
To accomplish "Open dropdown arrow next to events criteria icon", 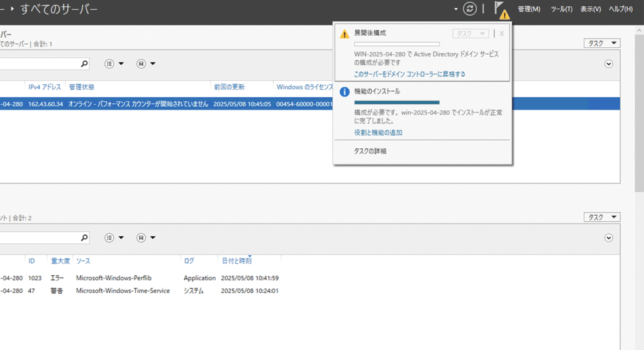I will (121, 238).
